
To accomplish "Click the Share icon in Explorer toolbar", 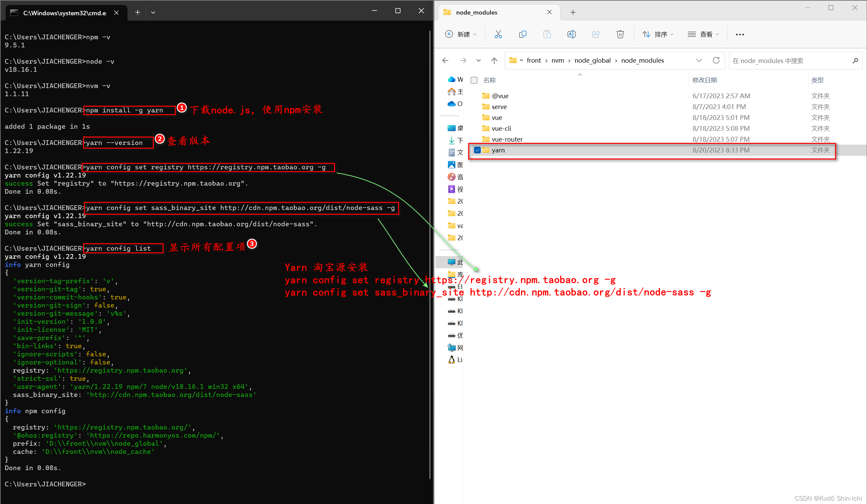I will 596,35.
